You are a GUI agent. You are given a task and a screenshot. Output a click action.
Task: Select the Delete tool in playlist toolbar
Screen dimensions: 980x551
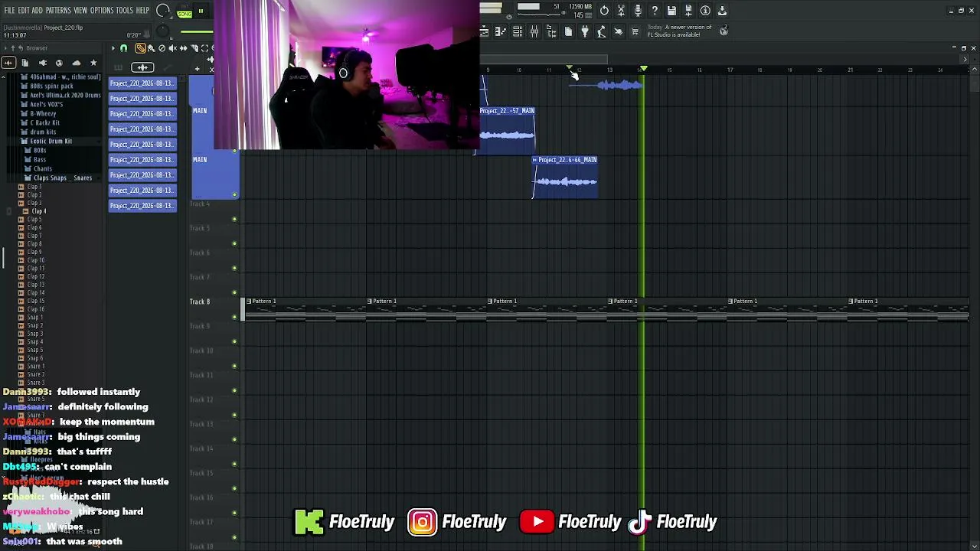[162, 48]
